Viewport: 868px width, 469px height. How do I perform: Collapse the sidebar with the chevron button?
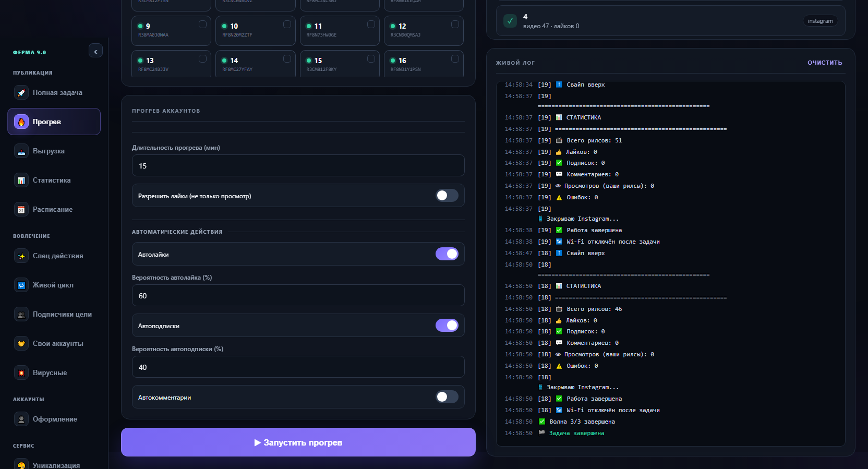pos(95,51)
